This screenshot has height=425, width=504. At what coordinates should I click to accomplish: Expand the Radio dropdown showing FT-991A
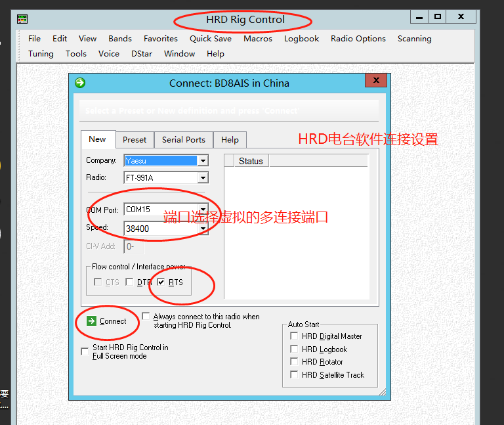coord(203,177)
